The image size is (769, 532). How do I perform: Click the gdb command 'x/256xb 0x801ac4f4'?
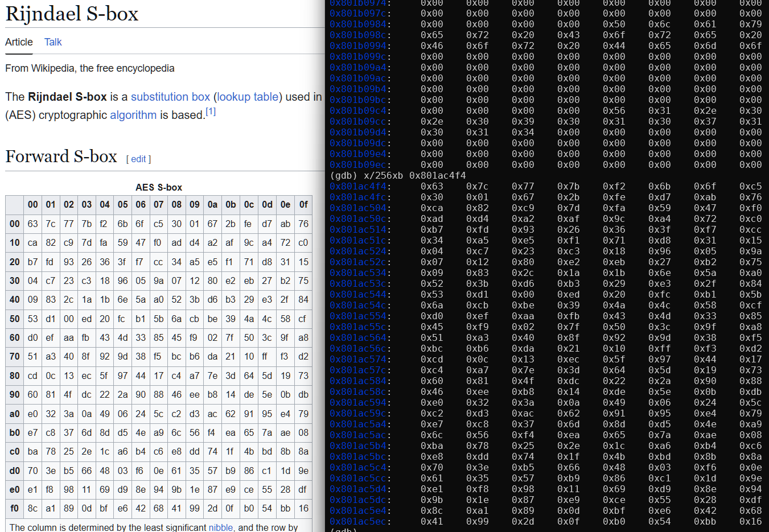414,175
